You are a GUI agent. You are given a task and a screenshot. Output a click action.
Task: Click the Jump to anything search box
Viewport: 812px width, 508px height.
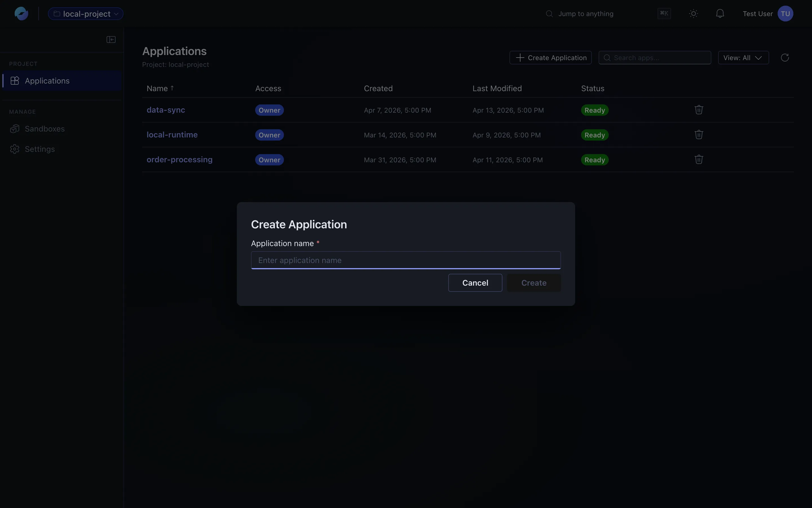607,14
